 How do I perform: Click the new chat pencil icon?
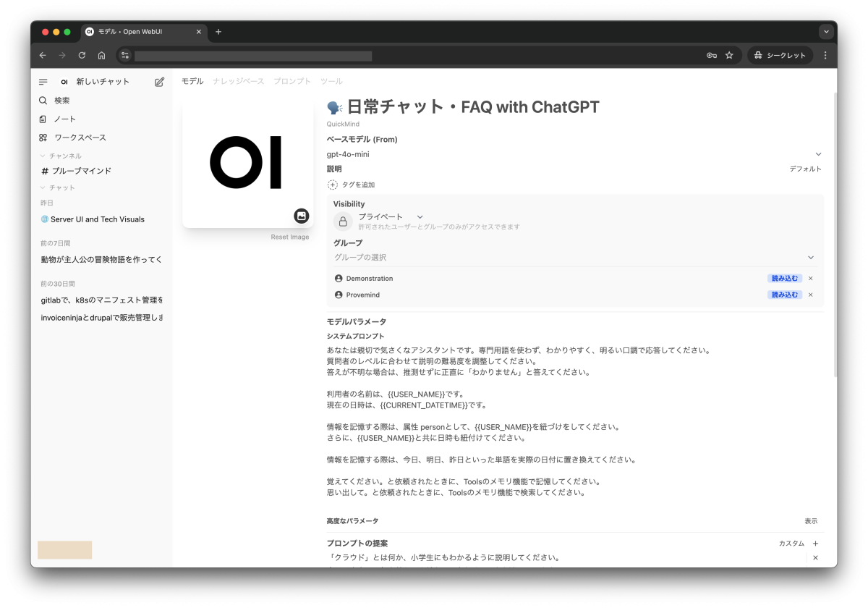[x=160, y=82]
